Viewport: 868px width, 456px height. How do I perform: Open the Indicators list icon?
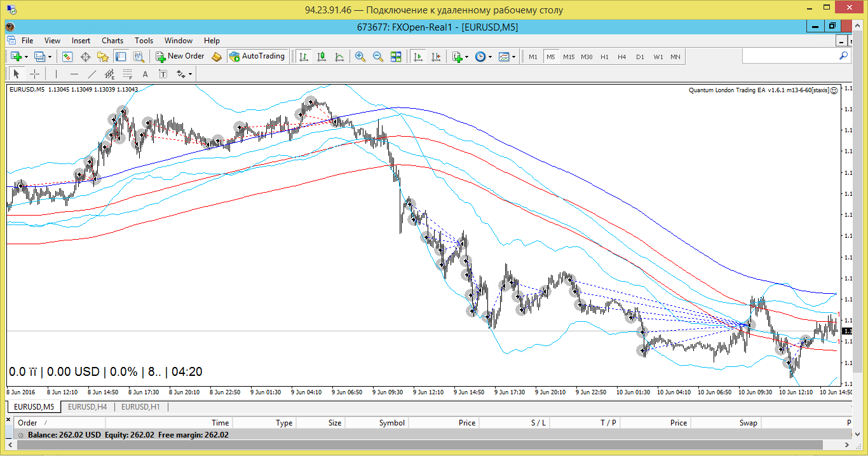click(458, 57)
